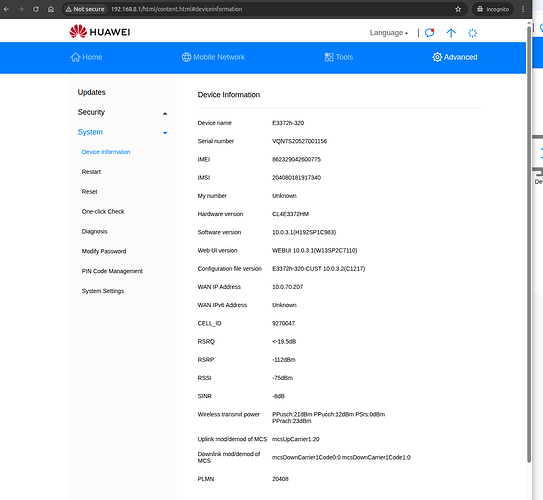Click mcsUpCarrier1:20 value

[x=296, y=439]
